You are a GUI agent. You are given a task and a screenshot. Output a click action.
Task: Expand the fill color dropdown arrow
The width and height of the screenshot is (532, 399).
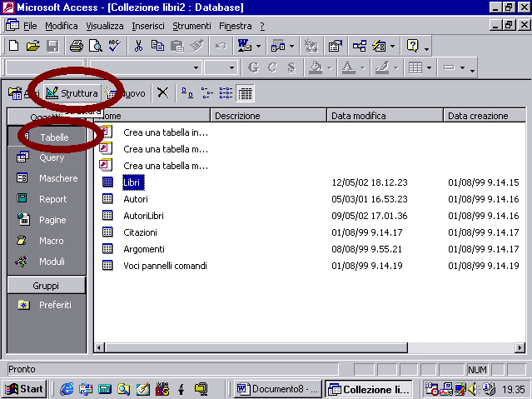329,68
